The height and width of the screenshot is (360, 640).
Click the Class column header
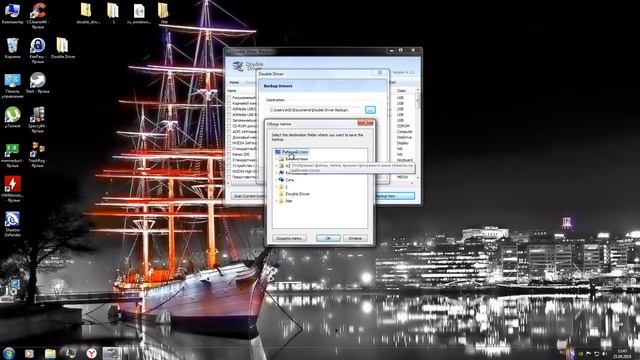(402, 91)
